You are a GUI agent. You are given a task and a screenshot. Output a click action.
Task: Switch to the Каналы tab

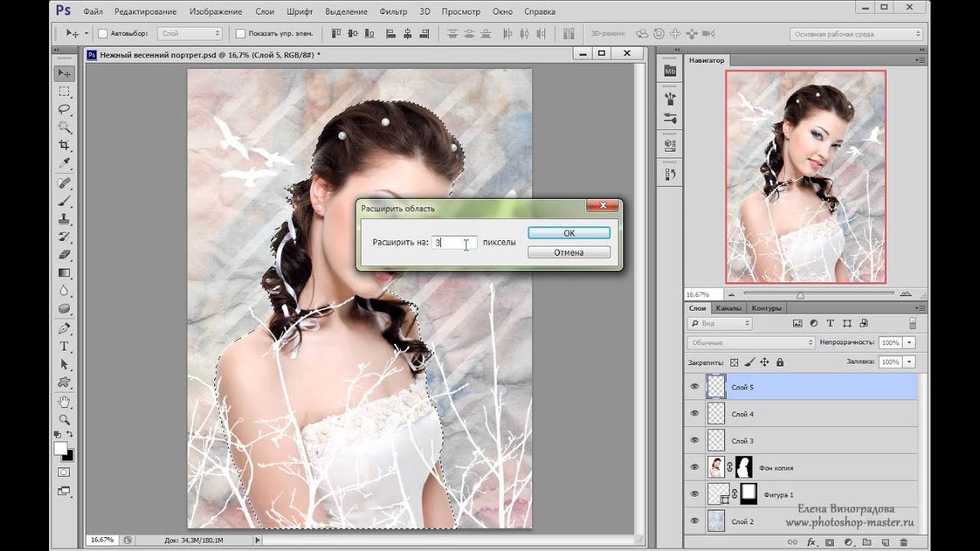tap(728, 308)
